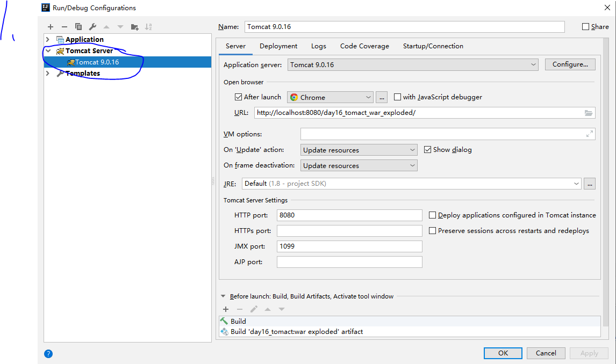Screen dimensions: 616x364
Task: Click the HTTPs port field
Action: [x=349, y=231]
